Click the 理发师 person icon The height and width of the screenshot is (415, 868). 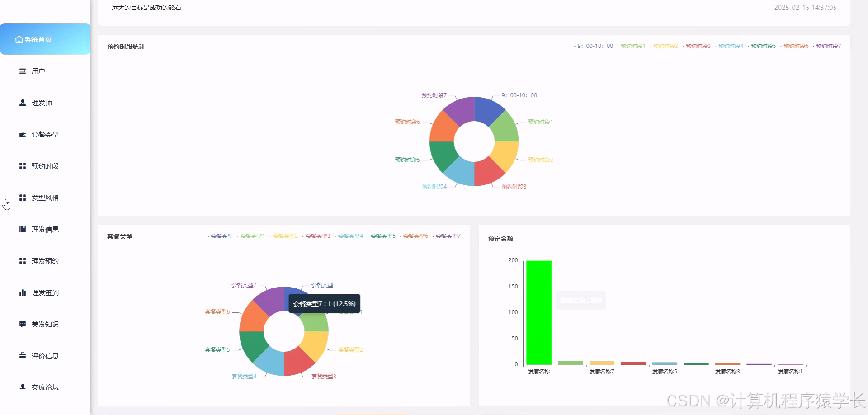pos(23,103)
